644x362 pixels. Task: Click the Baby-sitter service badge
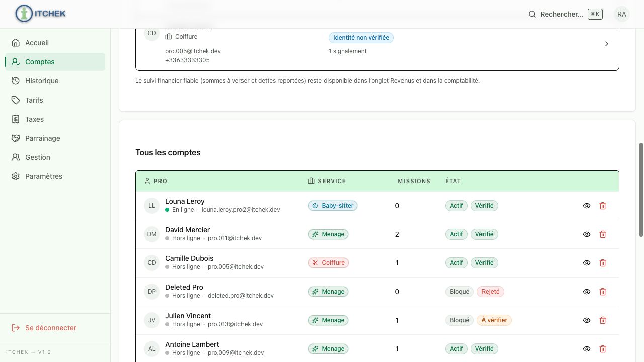[x=333, y=206]
